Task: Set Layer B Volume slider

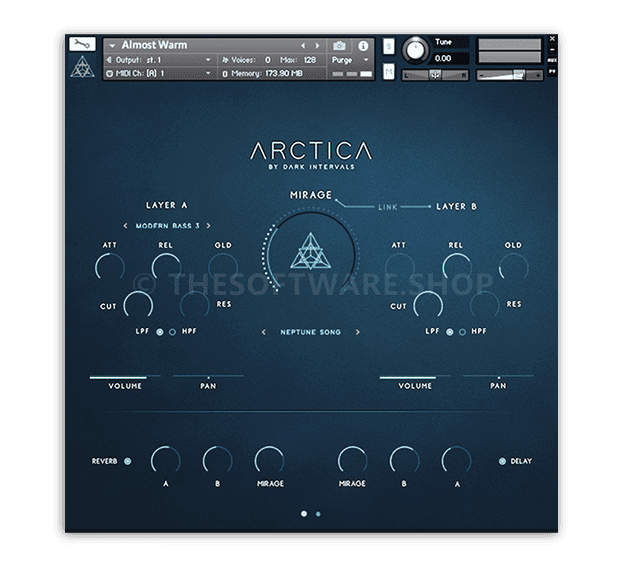Action: coord(415,376)
